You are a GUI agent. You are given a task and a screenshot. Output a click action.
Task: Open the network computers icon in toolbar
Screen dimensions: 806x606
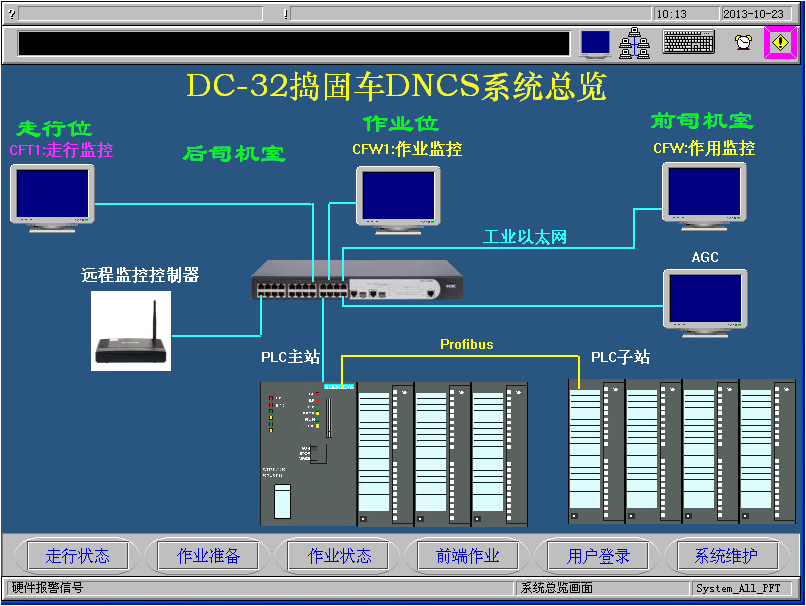(x=635, y=43)
